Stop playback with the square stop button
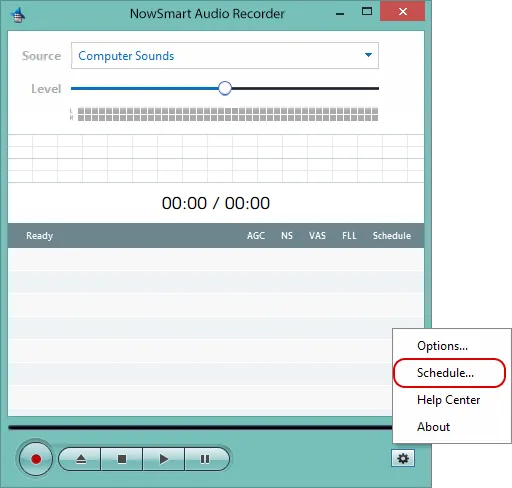 tap(122, 459)
